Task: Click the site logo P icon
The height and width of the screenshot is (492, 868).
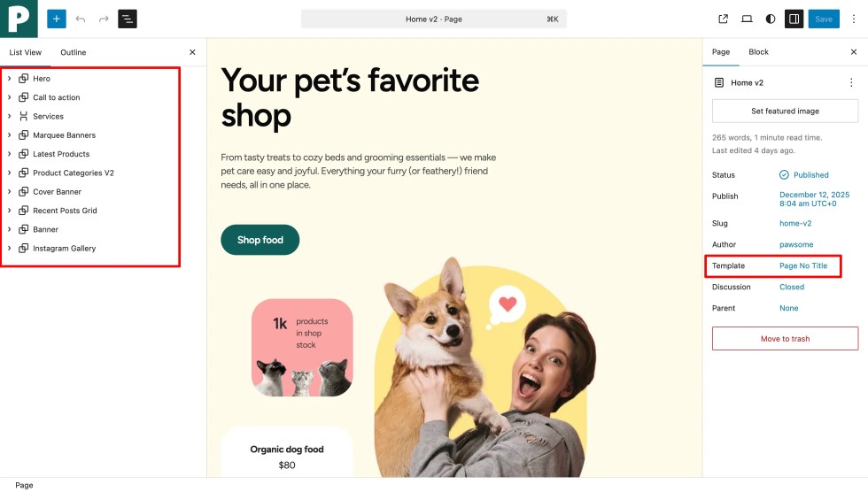Action: (19, 19)
